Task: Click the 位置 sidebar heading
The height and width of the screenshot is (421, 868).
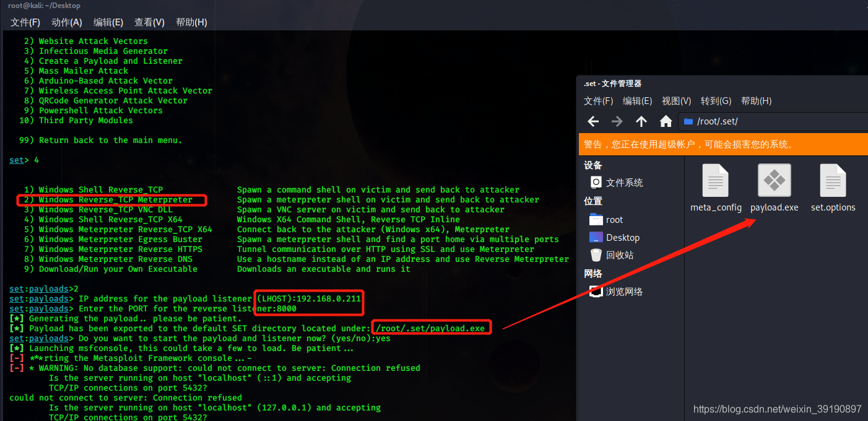Action: click(x=593, y=201)
